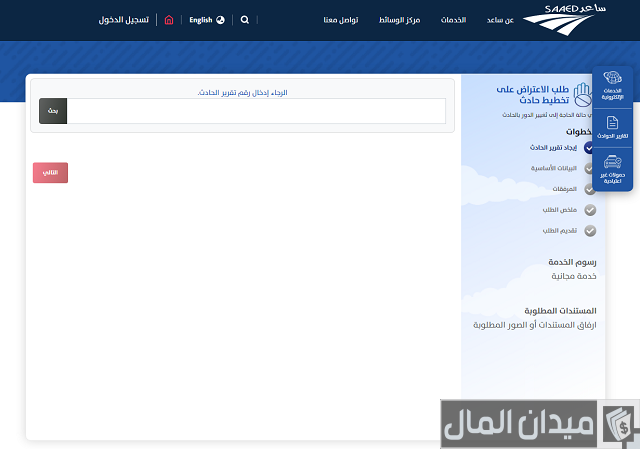Click ارفاق المستندات أو الصور المطلوبة text
The height and width of the screenshot is (449, 640).
point(535,325)
